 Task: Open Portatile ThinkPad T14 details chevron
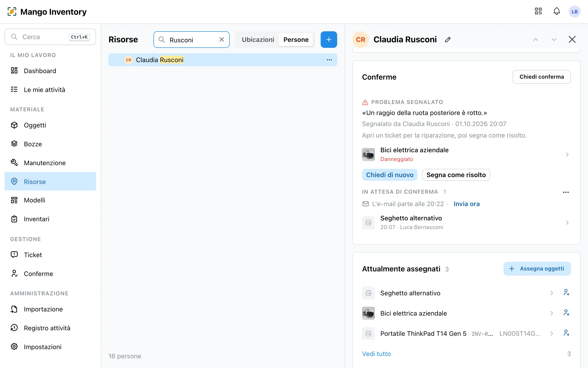click(551, 333)
